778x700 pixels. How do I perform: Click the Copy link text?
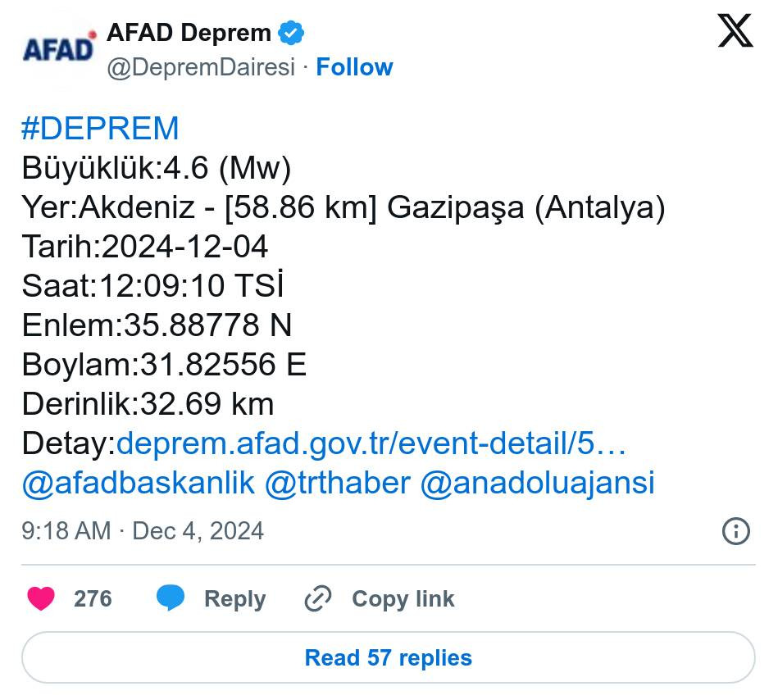(403, 599)
